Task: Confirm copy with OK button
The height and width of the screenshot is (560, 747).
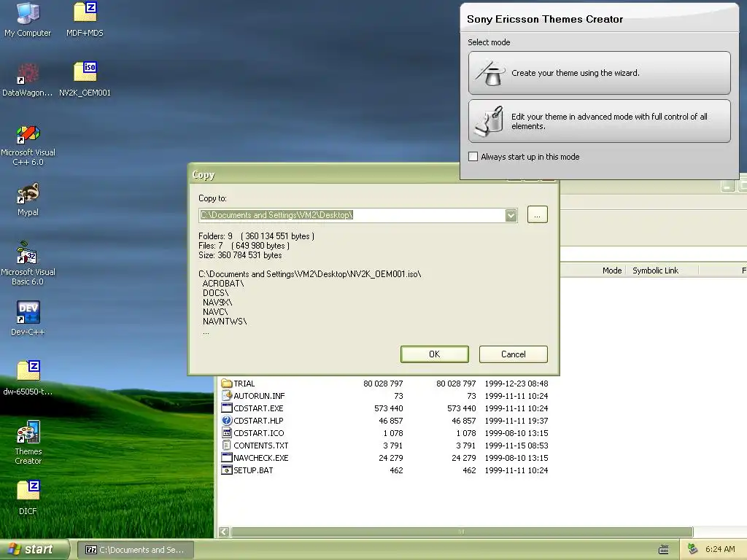Action: 435,354
